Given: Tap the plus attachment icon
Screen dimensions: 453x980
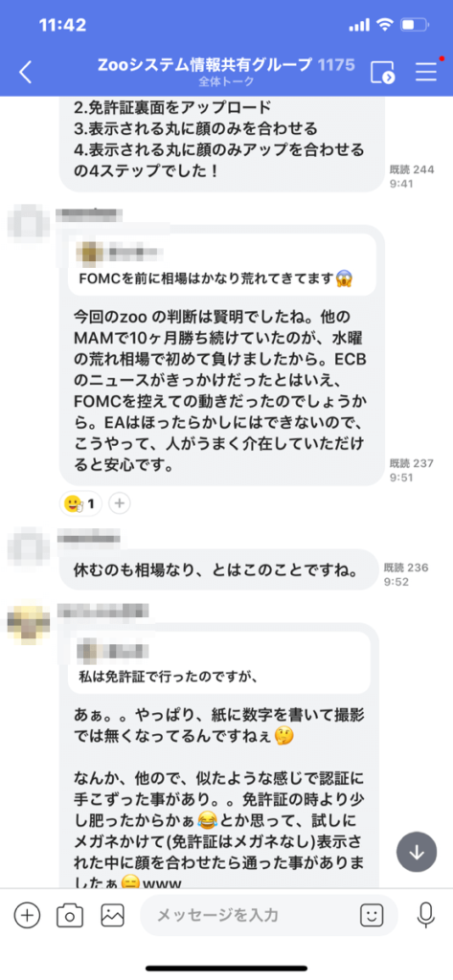Looking at the screenshot, I should point(27,916).
